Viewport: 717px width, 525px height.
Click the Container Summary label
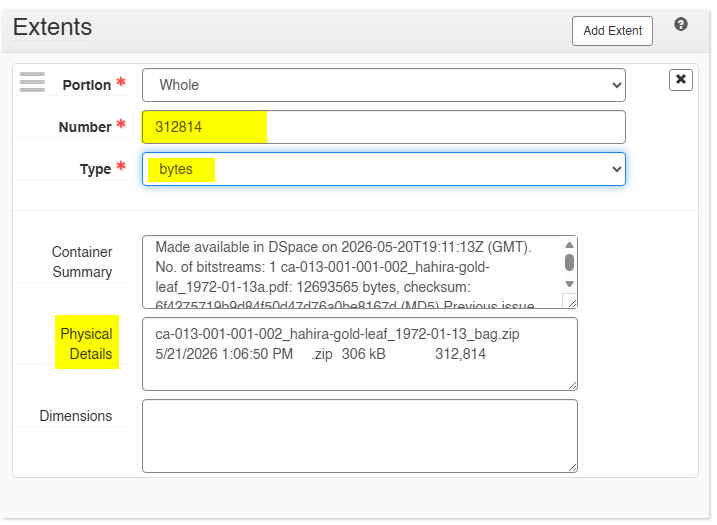point(82,262)
